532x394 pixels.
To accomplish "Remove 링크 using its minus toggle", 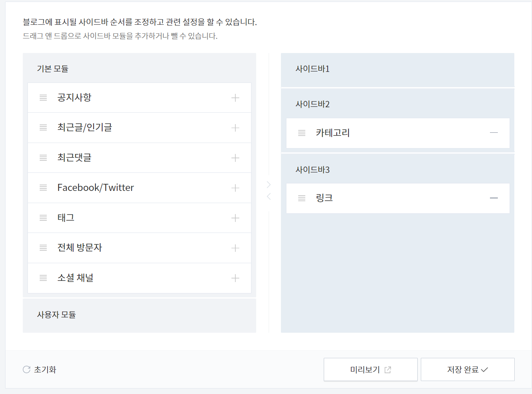I will [x=494, y=198].
